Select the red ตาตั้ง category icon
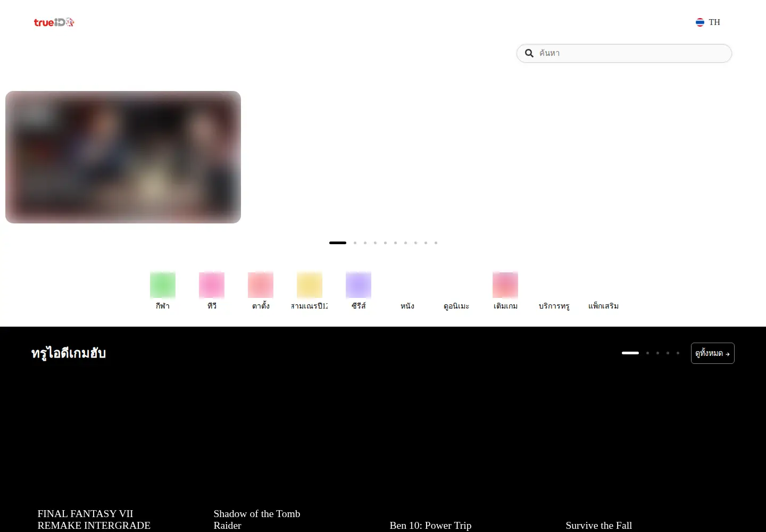This screenshot has width=766, height=532. 261,285
